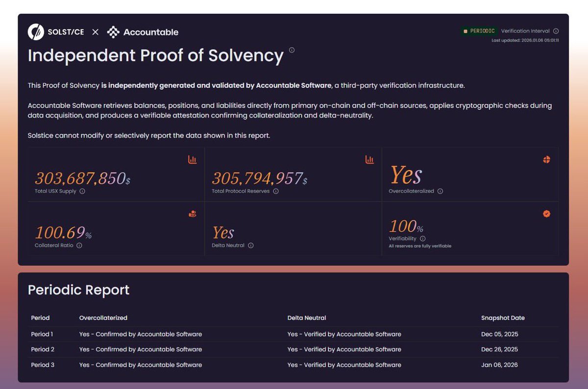Click info icon beside Overcollateralized label
588x389 pixels.
pos(440,191)
